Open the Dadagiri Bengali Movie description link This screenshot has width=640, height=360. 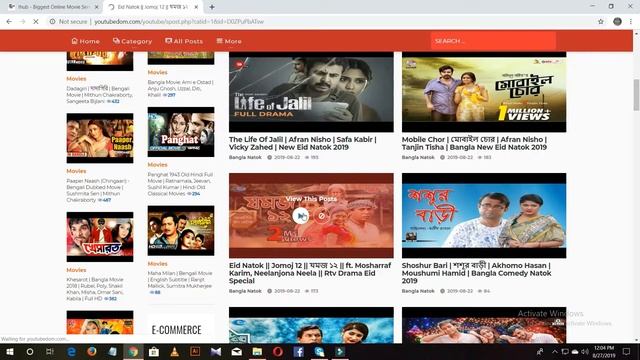click(99, 95)
